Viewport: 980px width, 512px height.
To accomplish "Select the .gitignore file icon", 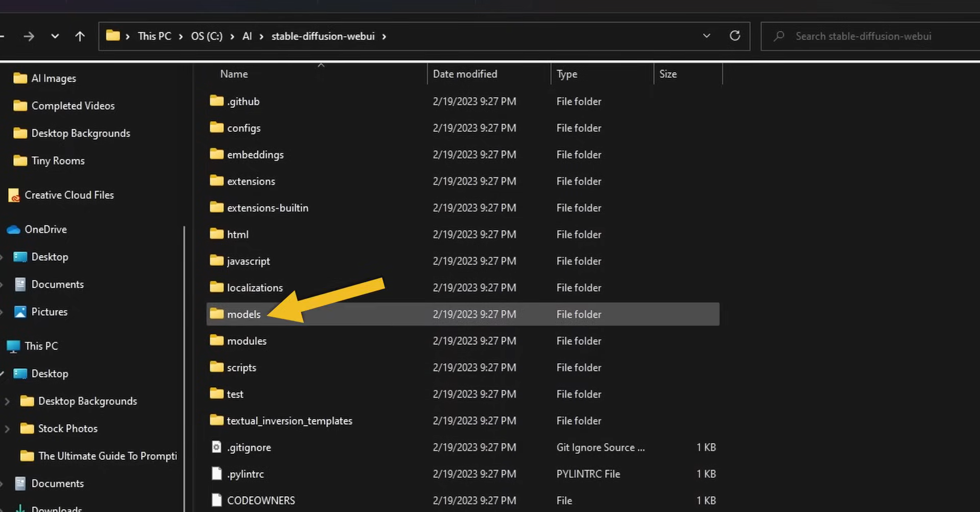I will 216,447.
